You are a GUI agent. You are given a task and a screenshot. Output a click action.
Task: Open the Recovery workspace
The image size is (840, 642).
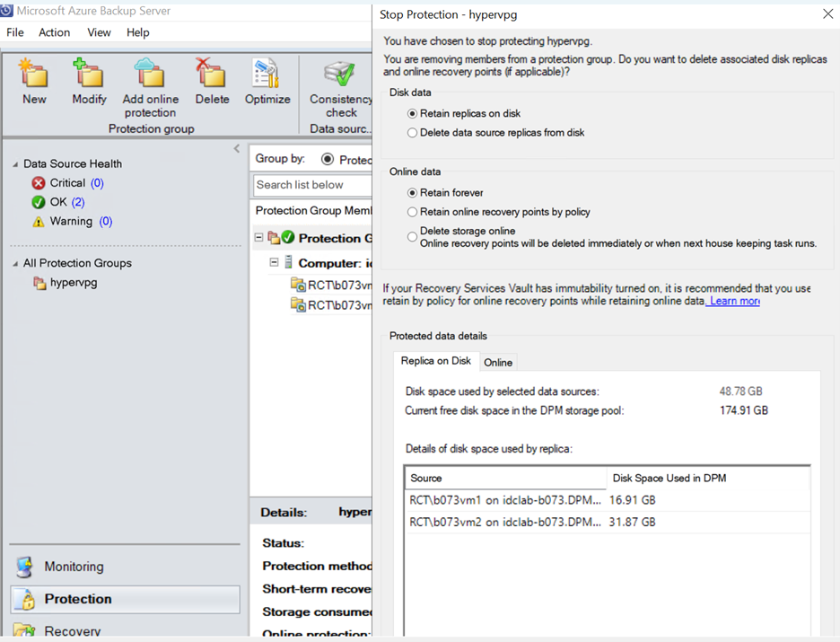click(x=126, y=630)
